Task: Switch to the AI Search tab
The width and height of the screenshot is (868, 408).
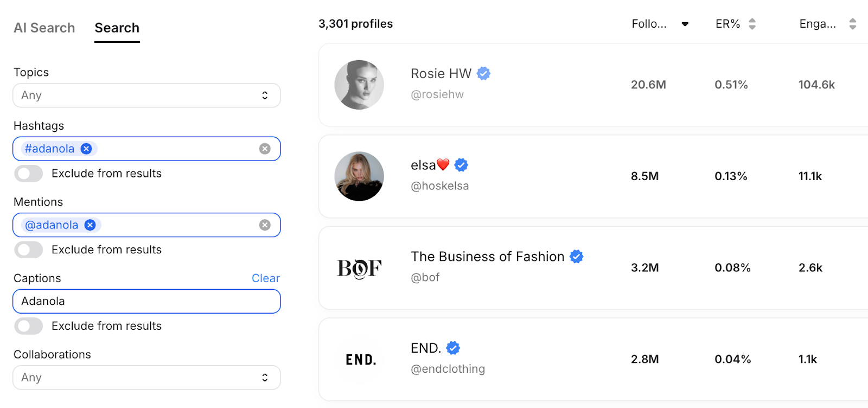Action: pos(44,28)
